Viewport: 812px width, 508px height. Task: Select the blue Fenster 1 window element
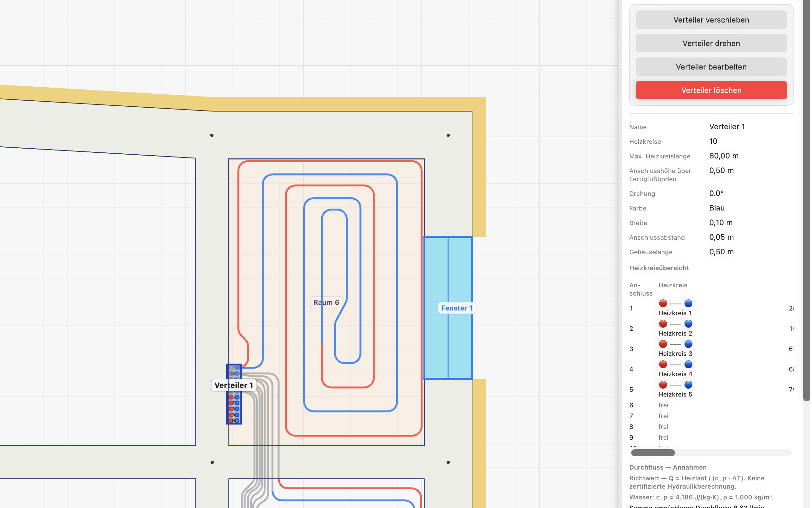click(x=448, y=308)
